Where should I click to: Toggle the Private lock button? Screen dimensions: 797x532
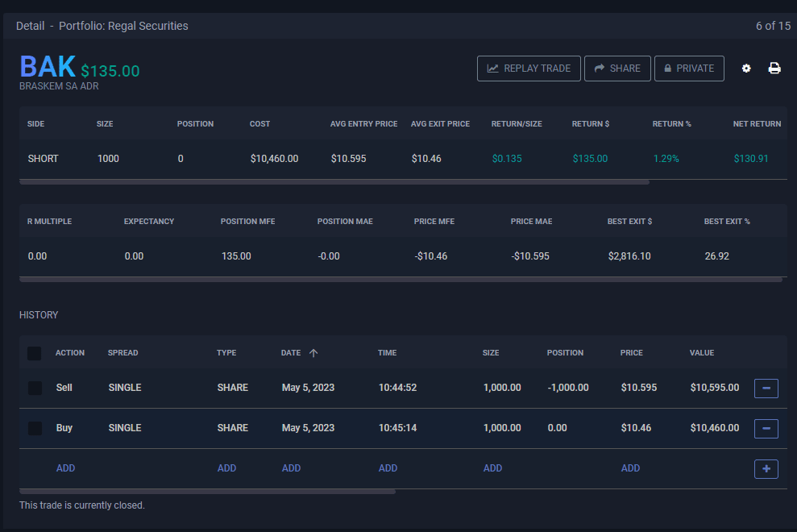point(689,69)
